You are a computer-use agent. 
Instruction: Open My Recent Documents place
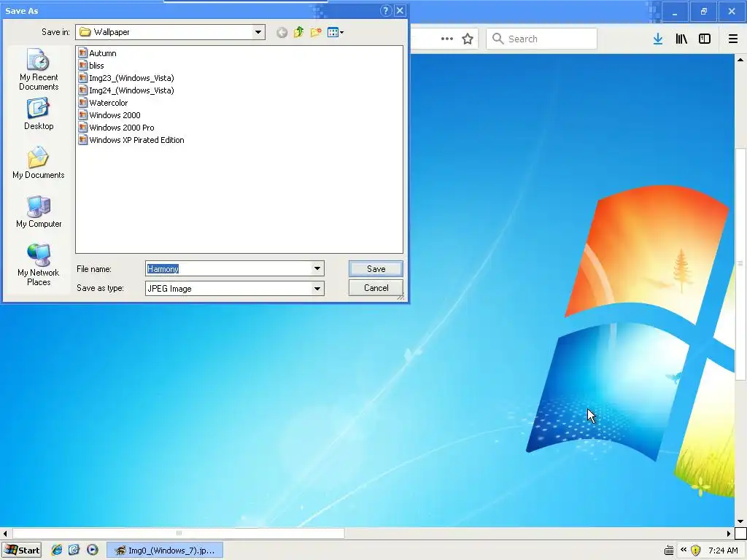39,70
